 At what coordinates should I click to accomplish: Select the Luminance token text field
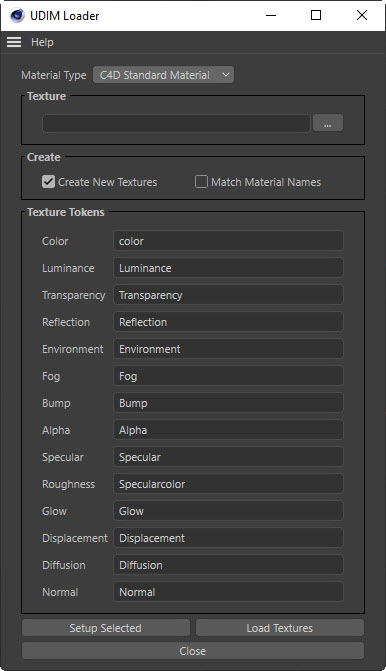(x=228, y=268)
